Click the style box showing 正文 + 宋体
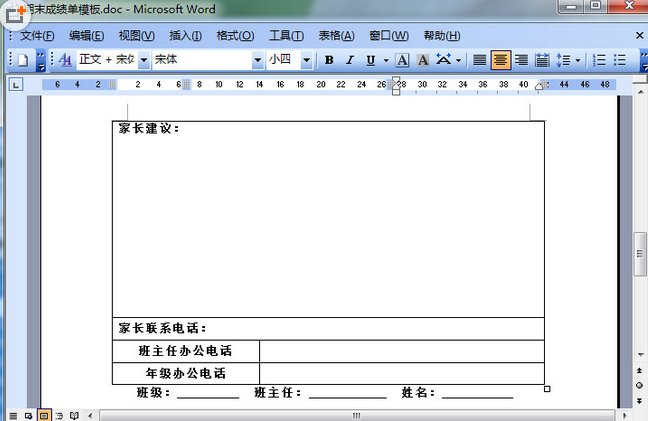Image resolution: width=648 pixels, height=421 pixels. coord(107,60)
